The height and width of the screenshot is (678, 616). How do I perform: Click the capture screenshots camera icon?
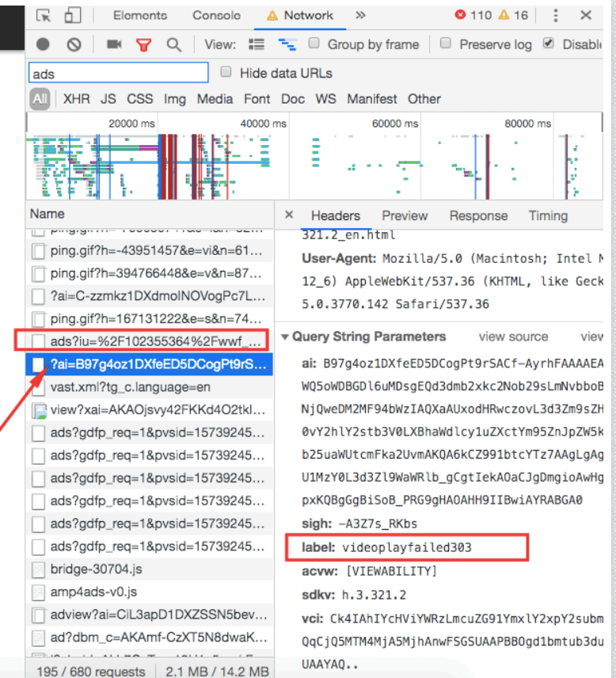114,45
